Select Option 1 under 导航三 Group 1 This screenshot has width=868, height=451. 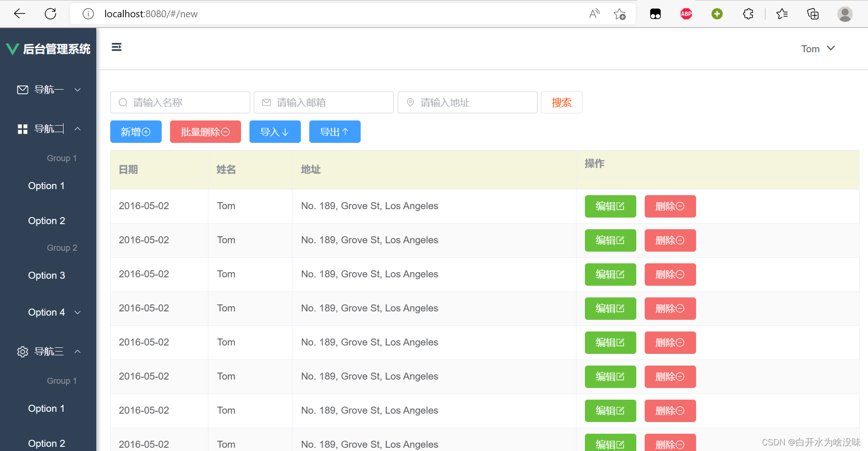(46, 408)
